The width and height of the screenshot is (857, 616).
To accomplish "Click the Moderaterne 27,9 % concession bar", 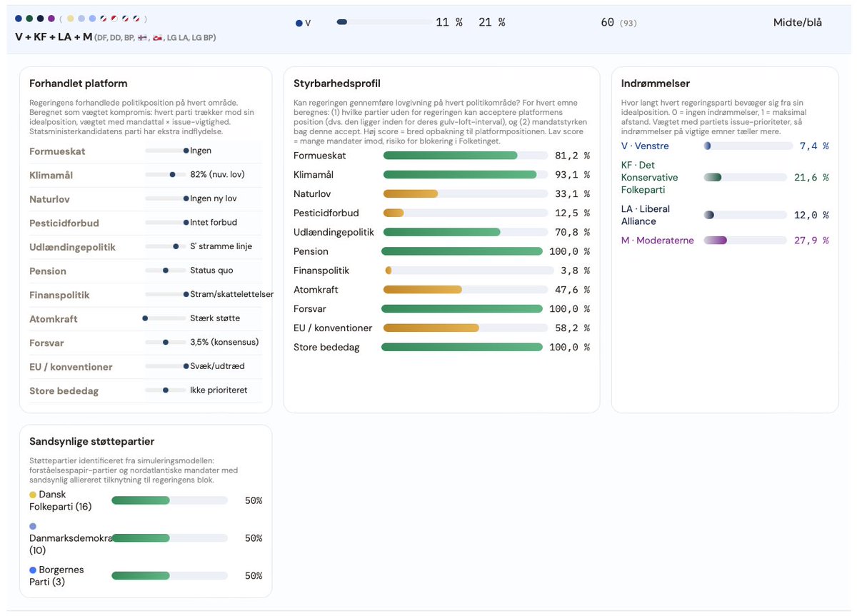I will pyautogui.click(x=745, y=241).
